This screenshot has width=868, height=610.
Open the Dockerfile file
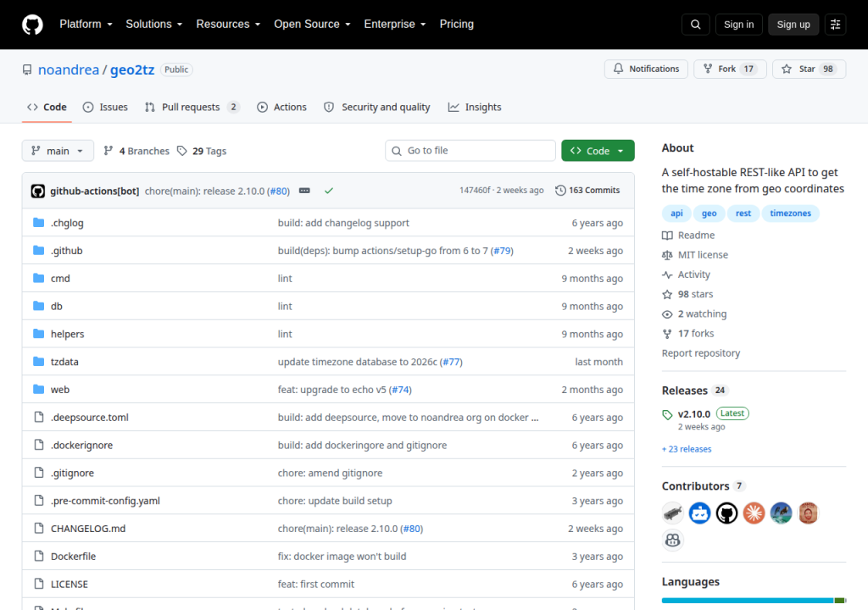click(73, 557)
